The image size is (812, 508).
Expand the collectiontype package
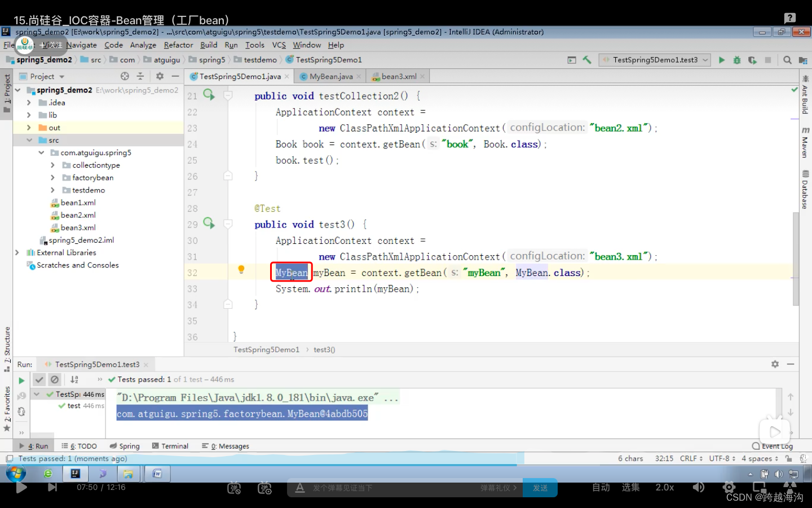coord(53,165)
